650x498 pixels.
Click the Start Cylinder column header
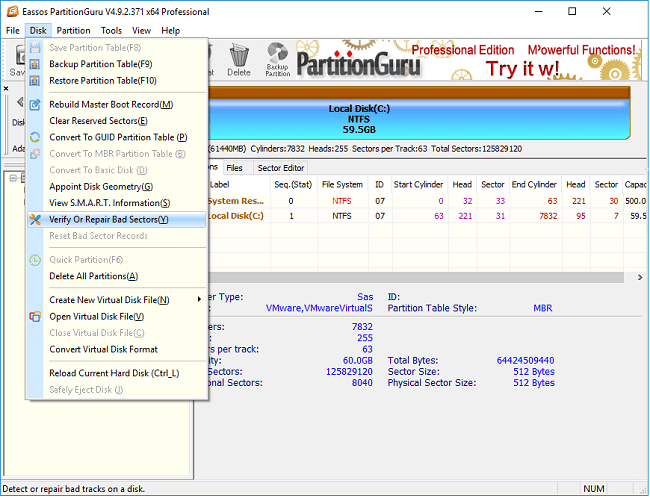[x=418, y=185]
